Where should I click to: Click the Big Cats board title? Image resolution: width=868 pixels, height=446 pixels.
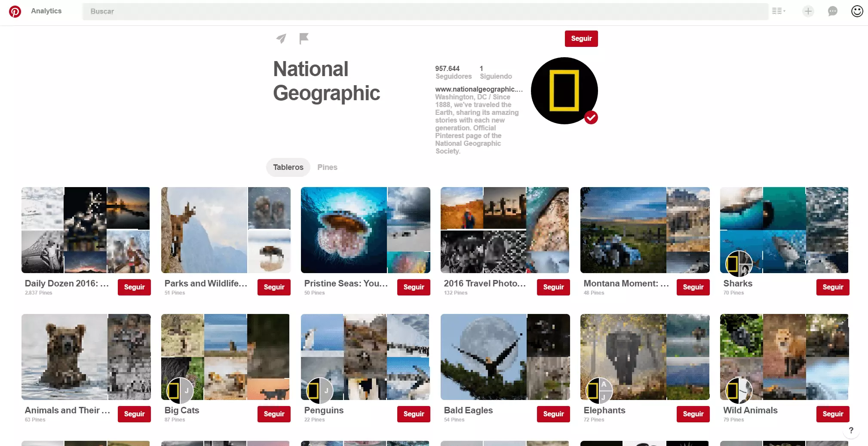[181, 410]
